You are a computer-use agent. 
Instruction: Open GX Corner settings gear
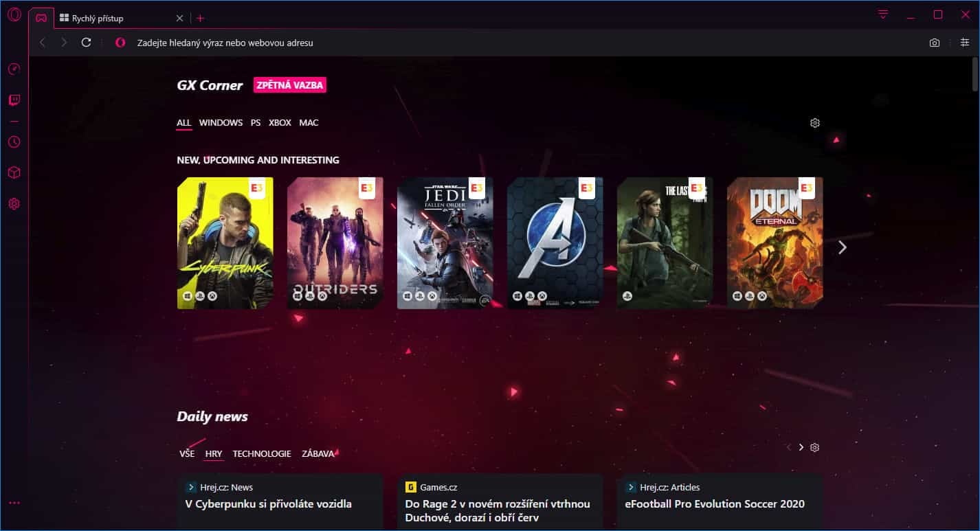coord(815,123)
